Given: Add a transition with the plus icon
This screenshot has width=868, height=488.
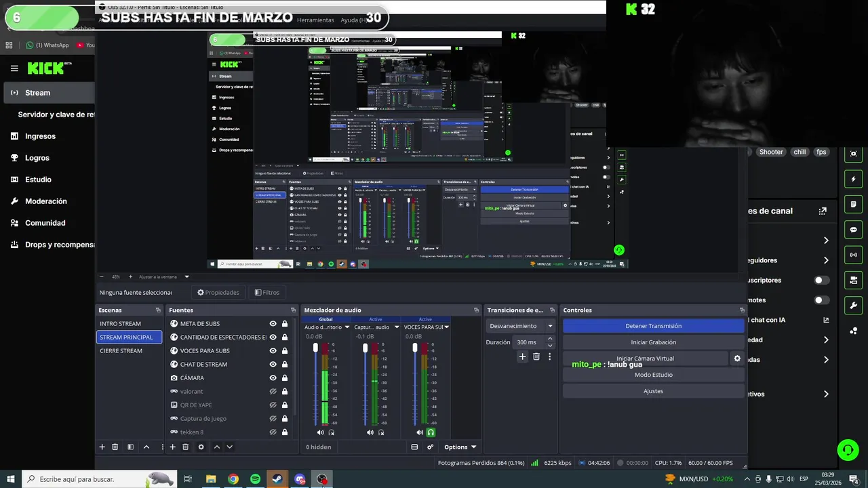Looking at the screenshot, I should [x=522, y=357].
